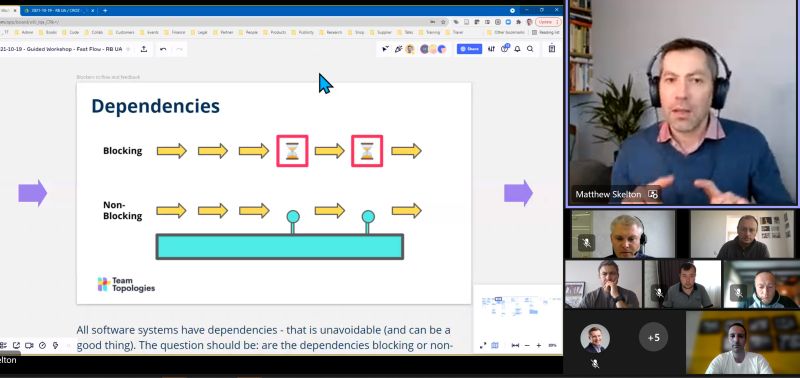Fit board to screen width

[x=515, y=345]
